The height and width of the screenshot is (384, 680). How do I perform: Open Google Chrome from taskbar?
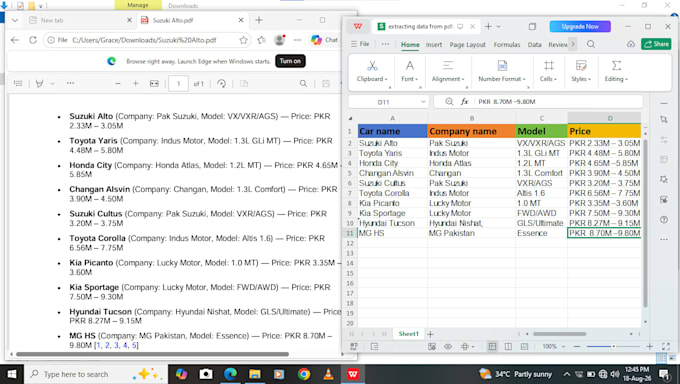tap(304, 374)
